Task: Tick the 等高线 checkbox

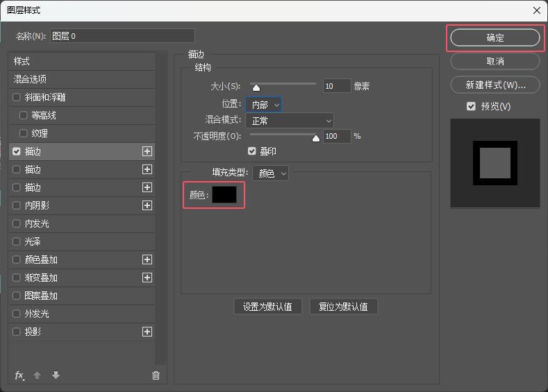Action: coord(24,115)
